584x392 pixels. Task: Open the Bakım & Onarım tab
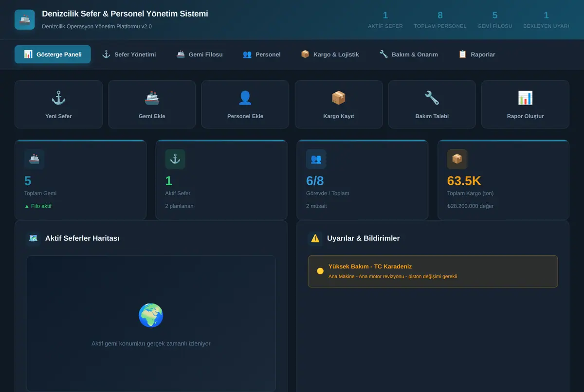pyautogui.click(x=409, y=54)
